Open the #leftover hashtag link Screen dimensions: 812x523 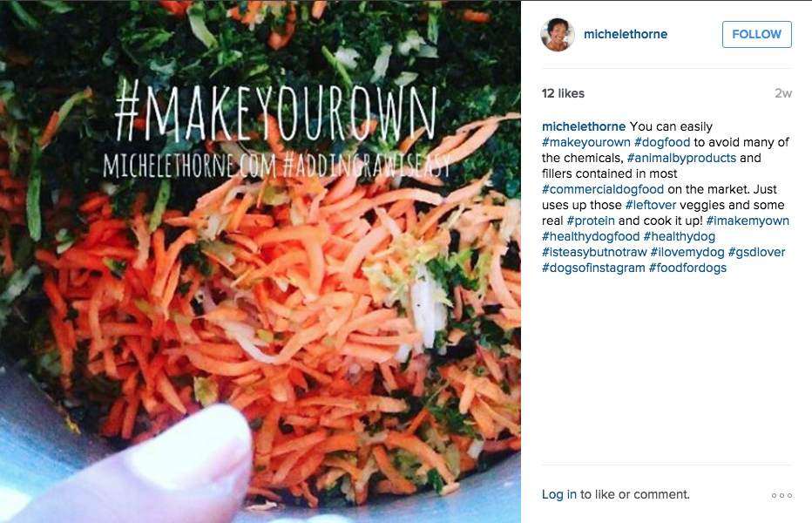(x=651, y=205)
